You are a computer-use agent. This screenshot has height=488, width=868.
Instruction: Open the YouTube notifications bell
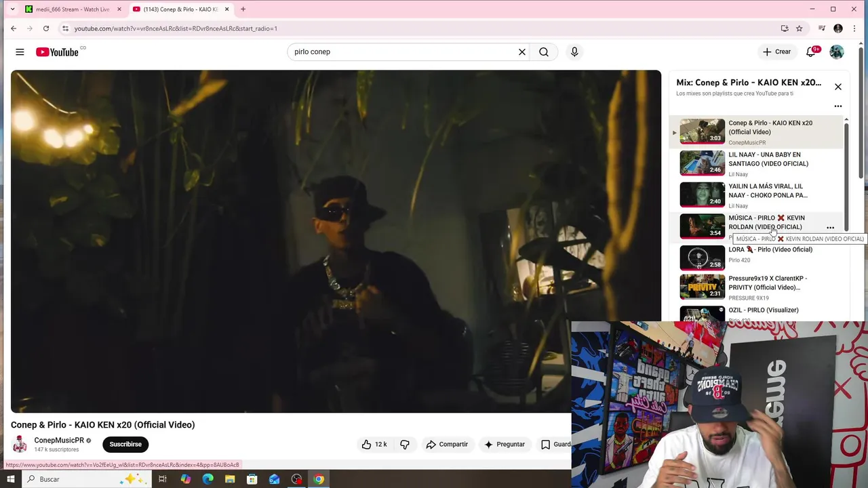[811, 52]
